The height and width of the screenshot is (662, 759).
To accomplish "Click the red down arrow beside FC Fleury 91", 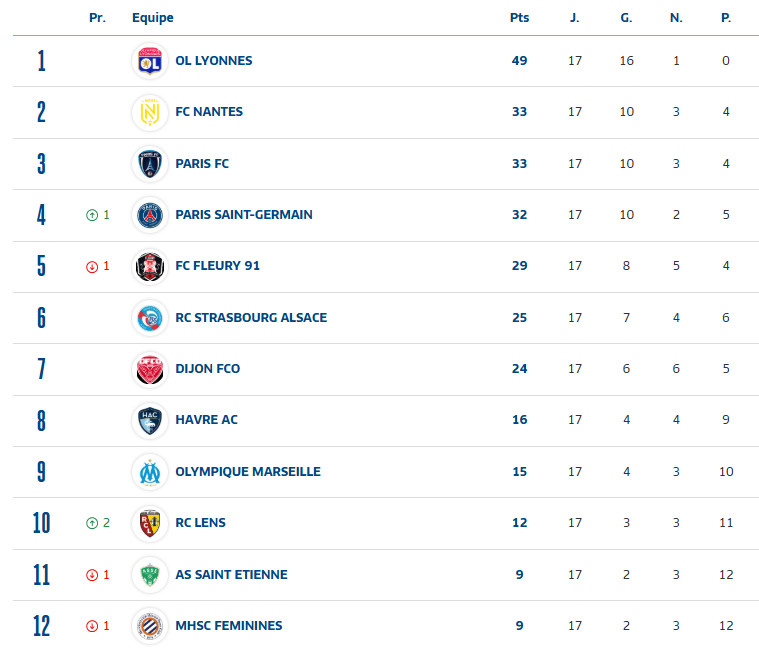I will click(x=92, y=266).
